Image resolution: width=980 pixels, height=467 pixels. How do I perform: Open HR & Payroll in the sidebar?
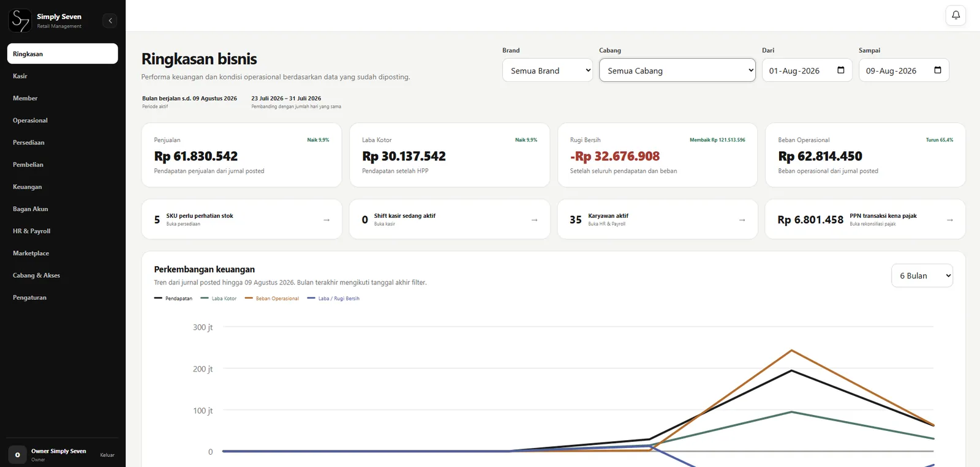coord(62,231)
